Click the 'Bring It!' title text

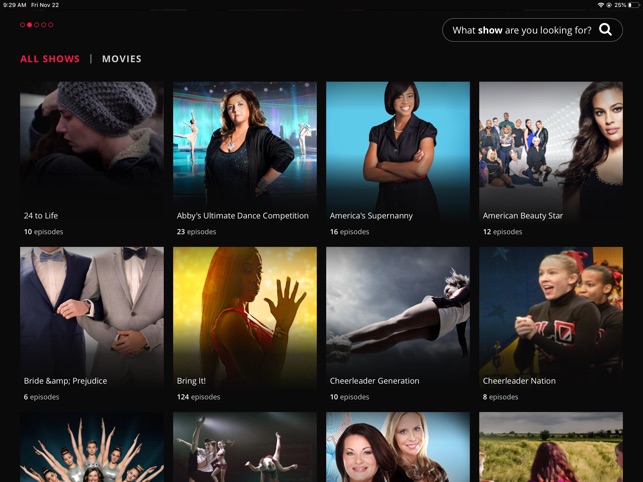coord(191,381)
